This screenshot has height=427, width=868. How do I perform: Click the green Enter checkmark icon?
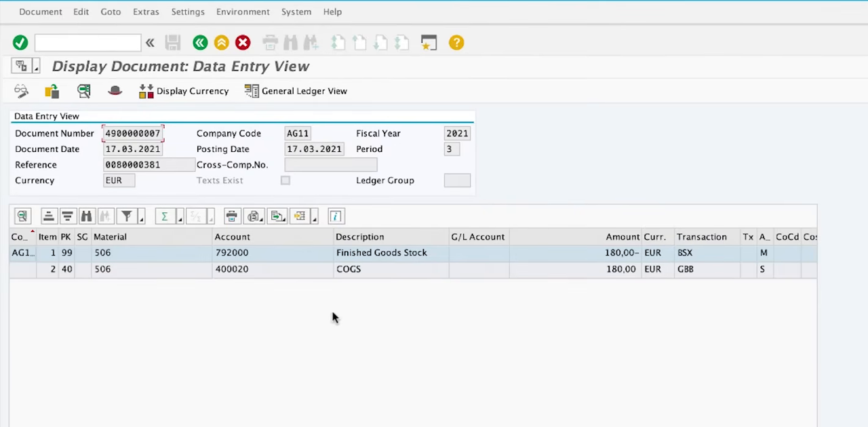click(x=20, y=43)
